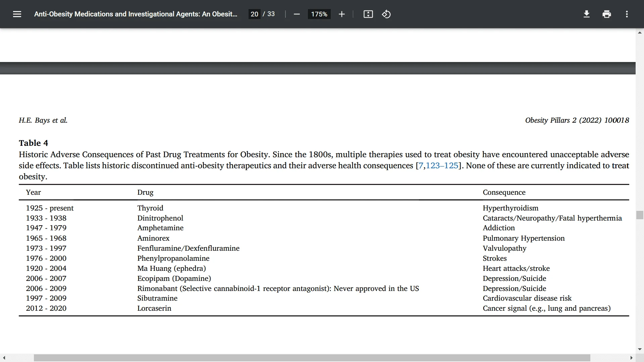The height and width of the screenshot is (362, 644).
Task: Open the more actions menu
Action: click(x=627, y=14)
